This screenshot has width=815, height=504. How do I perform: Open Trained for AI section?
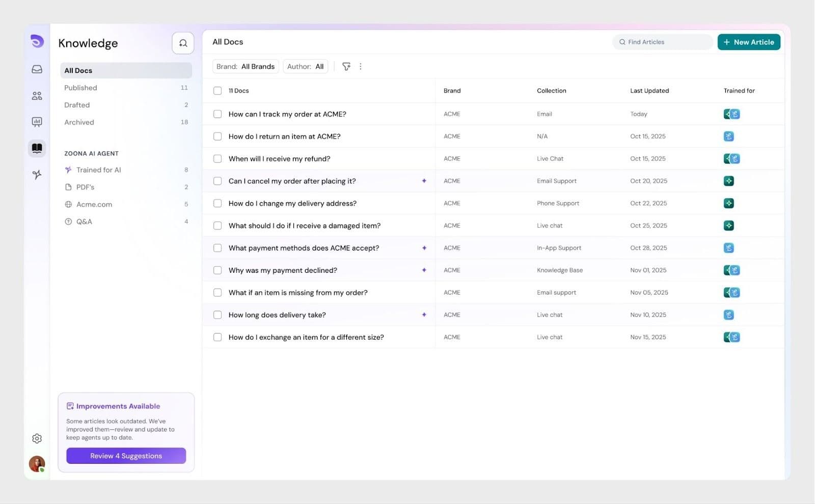coord(98,170)
